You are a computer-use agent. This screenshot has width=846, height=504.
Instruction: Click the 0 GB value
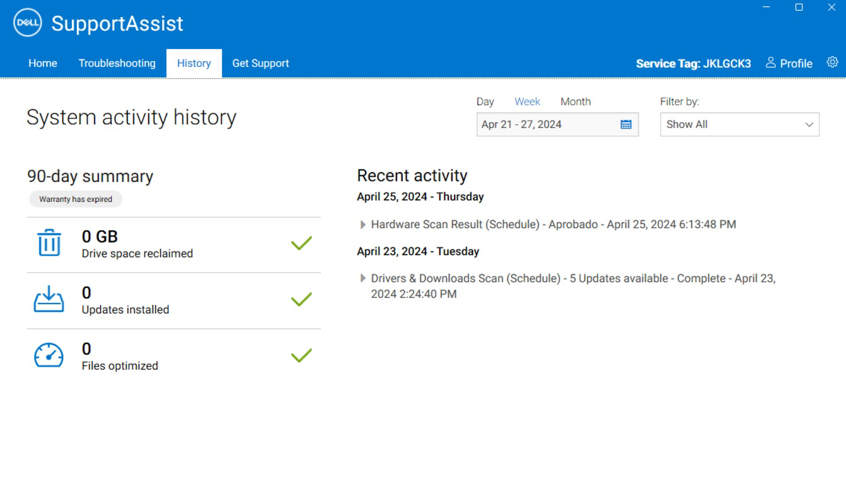click(x=100, y=237)
